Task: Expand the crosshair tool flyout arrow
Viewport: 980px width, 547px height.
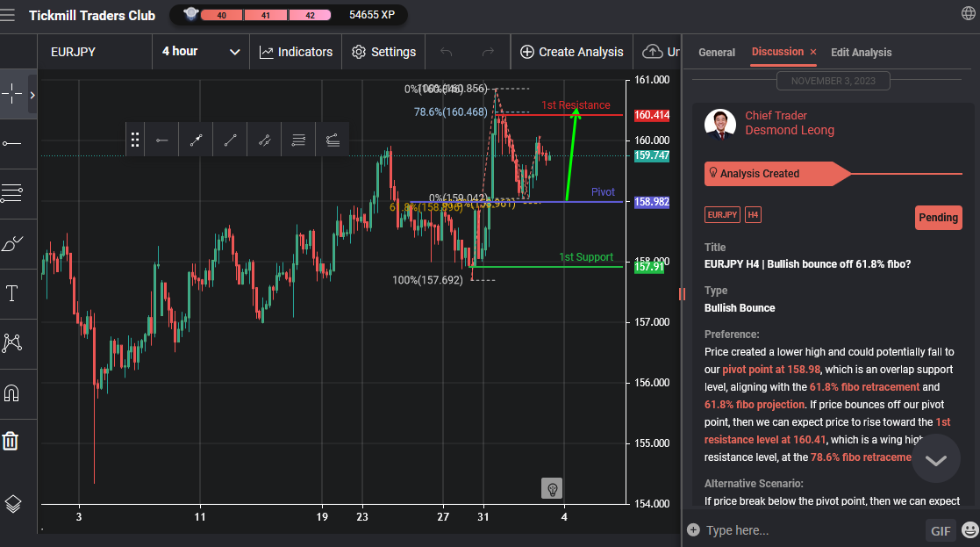Action: [x=32, y=95]
